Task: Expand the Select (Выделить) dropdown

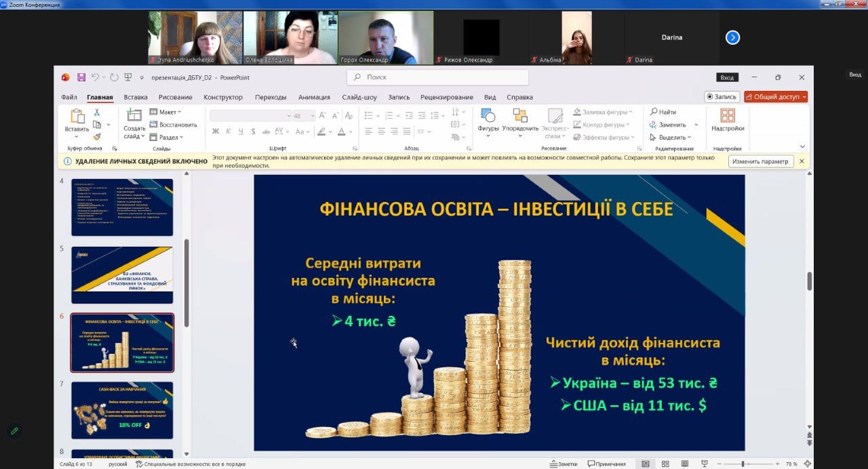Action: pyautogui.click(x=673, y=137)
